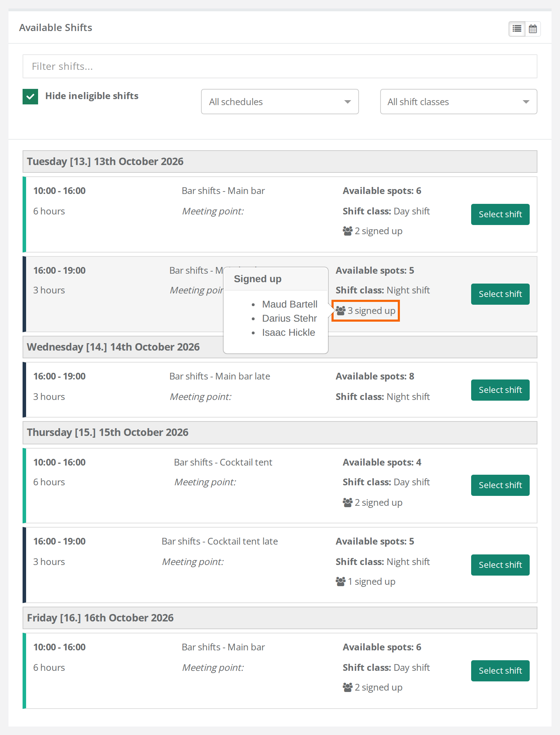This screenshot has height=735, width=560.
Task: Click the Filter shifts search field
Action: pyautogui.click(x=280, y=66)
